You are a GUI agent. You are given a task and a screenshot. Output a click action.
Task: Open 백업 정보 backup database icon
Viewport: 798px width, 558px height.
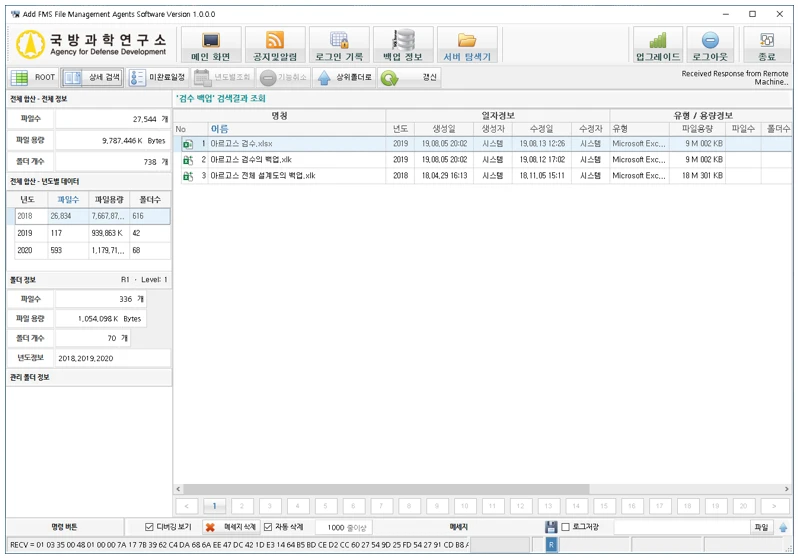click(x=403, y=40)
